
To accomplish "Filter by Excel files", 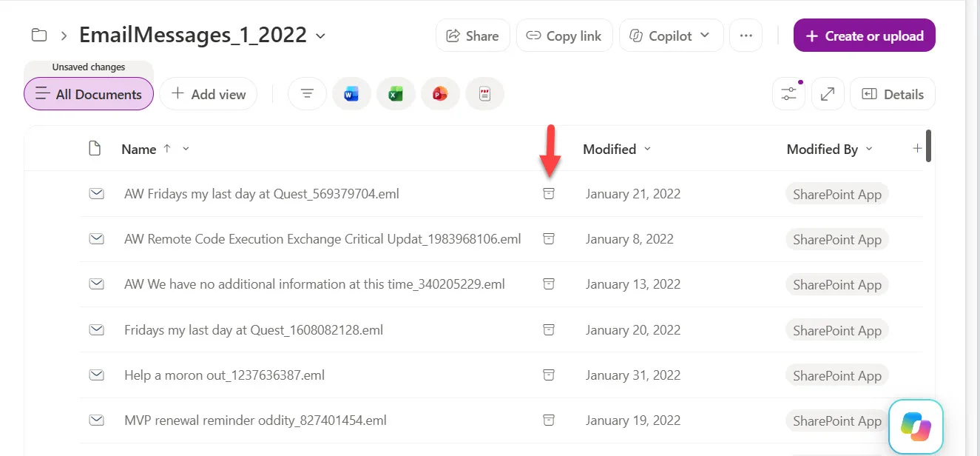I will (396, 94).
